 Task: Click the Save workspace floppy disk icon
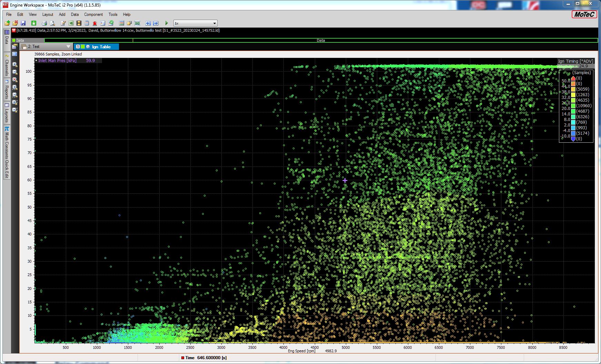click(x=23, y=23)
